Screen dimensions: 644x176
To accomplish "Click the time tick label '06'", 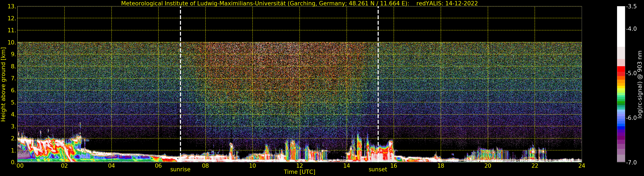I will [159, 166].
